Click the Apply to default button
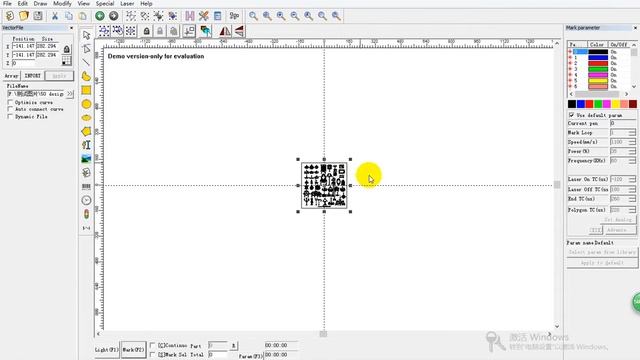This screenshot has height=360, width=640. click(602, 263)
